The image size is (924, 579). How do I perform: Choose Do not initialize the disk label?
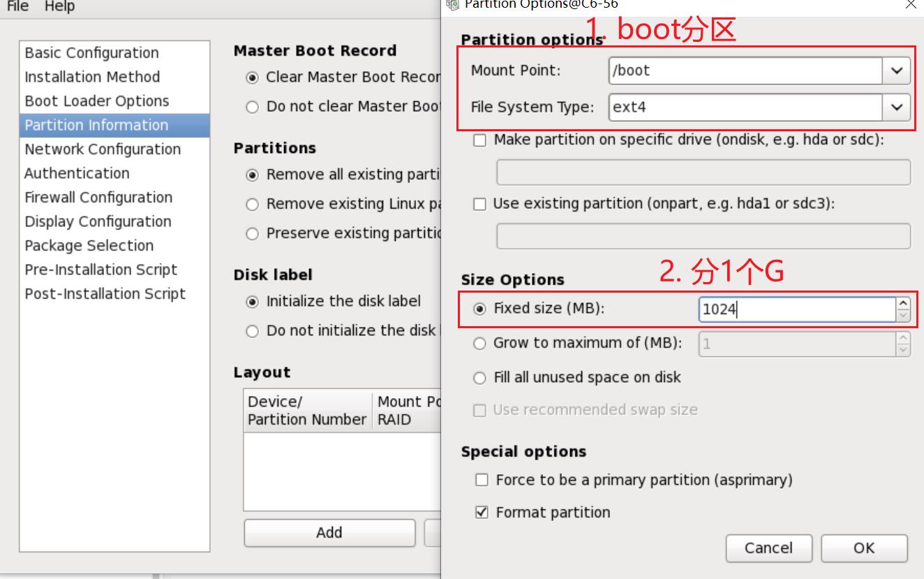pos(253,331)
